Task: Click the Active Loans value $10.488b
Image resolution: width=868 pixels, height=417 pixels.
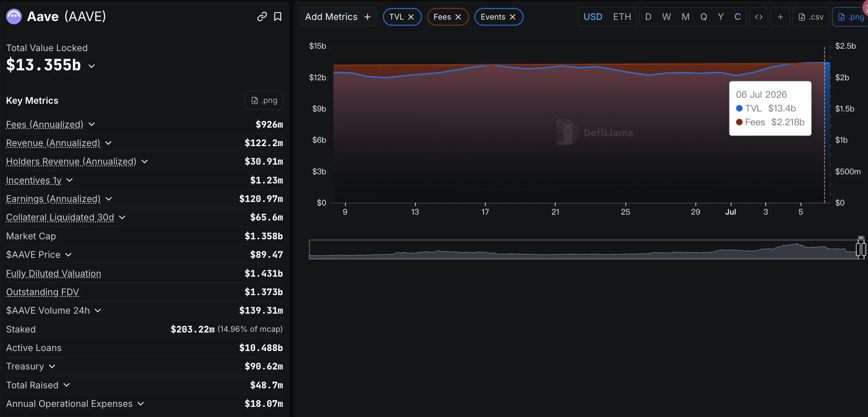Action: click(x=261, y=348)
